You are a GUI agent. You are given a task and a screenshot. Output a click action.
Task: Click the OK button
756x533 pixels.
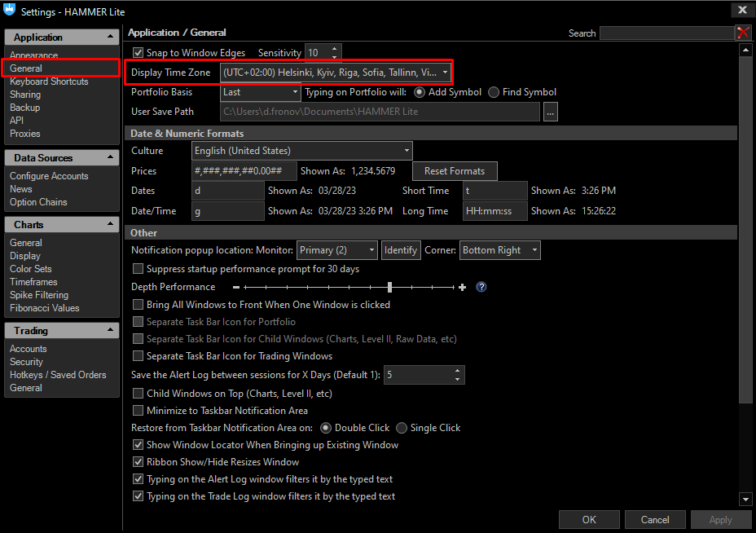pos(589,520)
